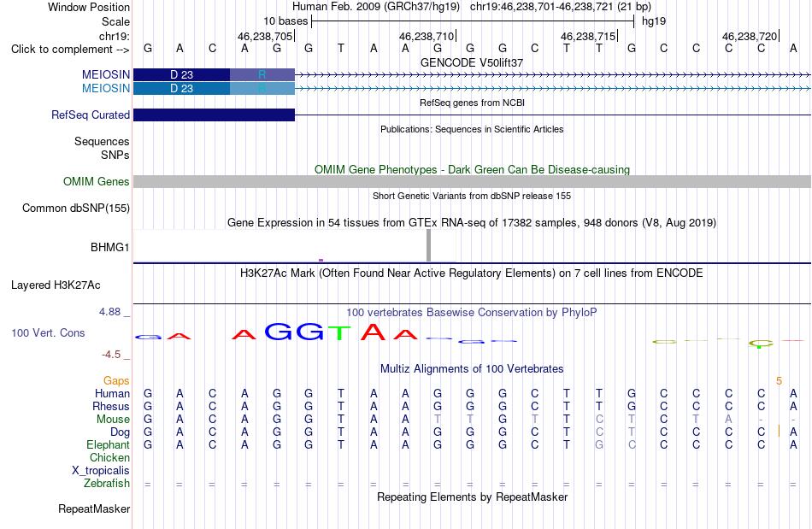Click the orange insertion mark in Dog row
Viewport: 812px width, 529px height.
tap(779, 431)
